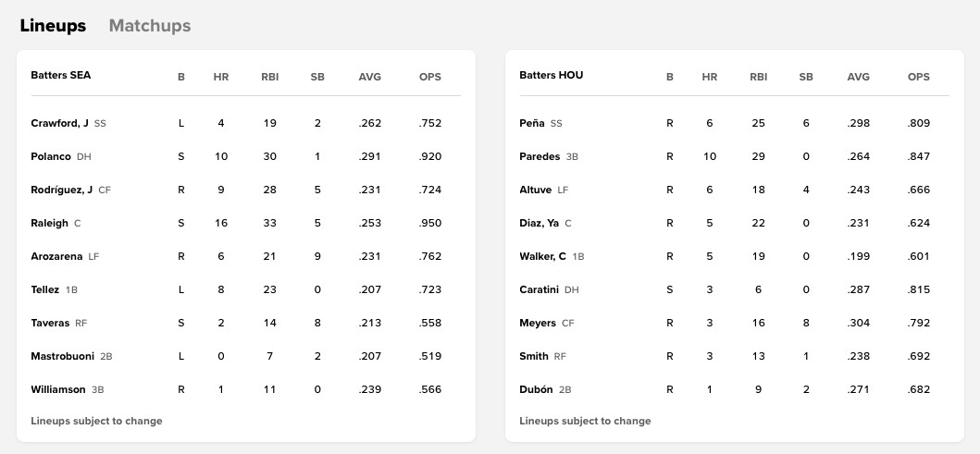Select Meyers from the Astros lineup
This screenshot has height=454, width=980.
538,323
